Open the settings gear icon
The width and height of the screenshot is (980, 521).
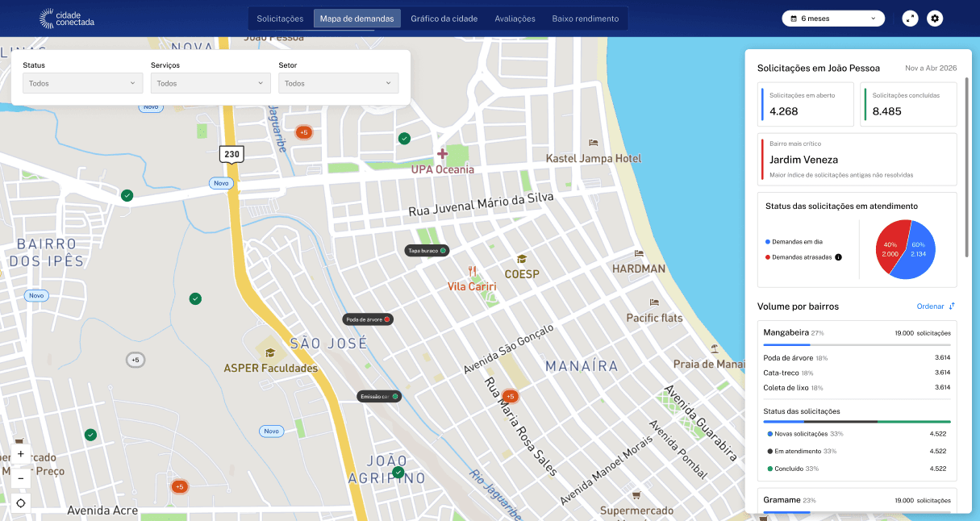point(935,18)
